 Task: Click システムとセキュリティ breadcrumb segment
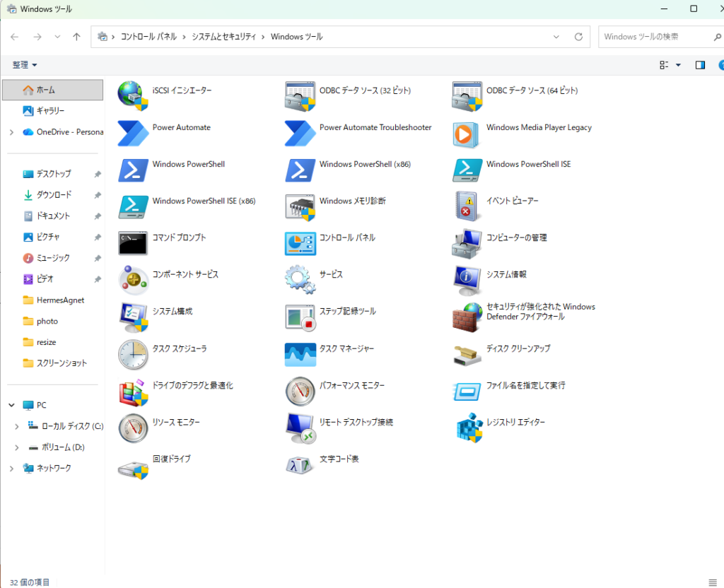(x=223, y=37)
